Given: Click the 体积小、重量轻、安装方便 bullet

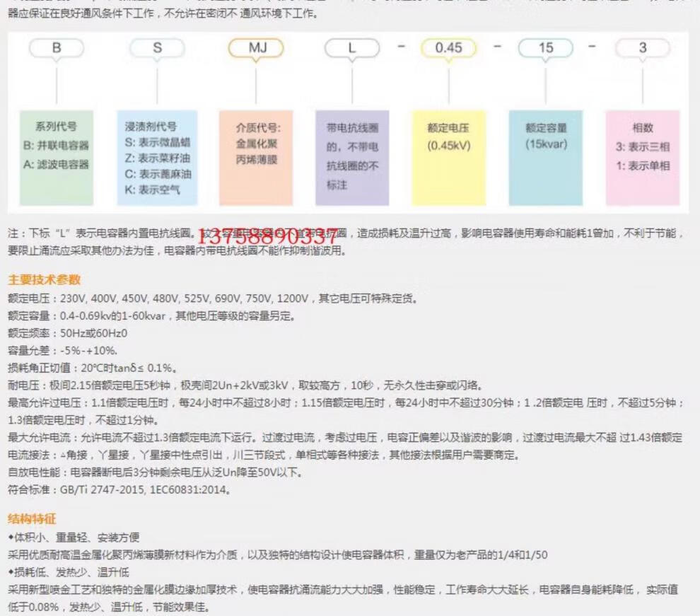Looking at the screenshot, I should [x=74, y=537].
